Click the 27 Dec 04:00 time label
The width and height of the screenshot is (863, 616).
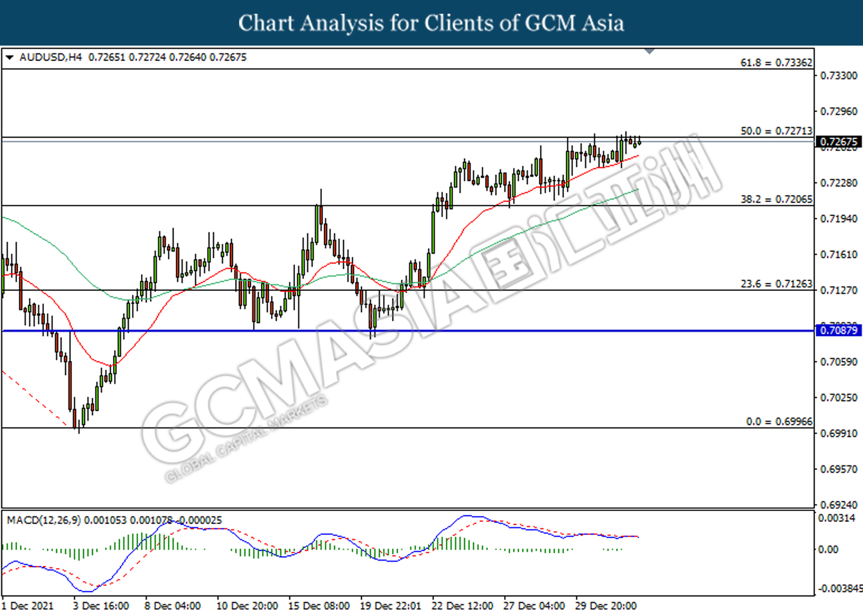[x=534, y=606]
